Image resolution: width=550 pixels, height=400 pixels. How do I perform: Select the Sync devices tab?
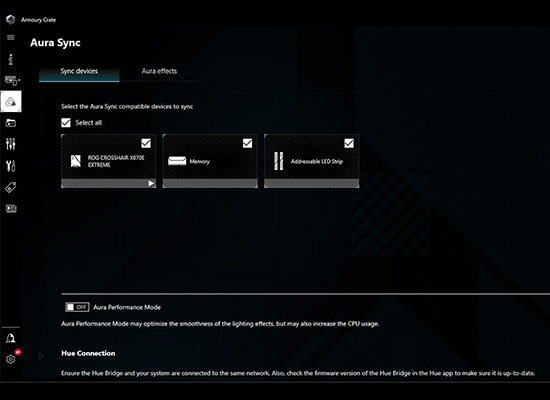pos(79,71)
